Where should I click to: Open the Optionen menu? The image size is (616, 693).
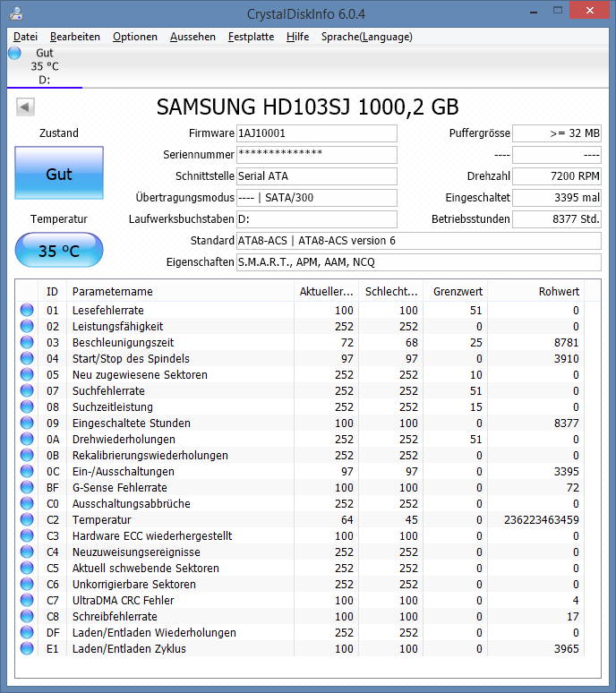[135, 37]
